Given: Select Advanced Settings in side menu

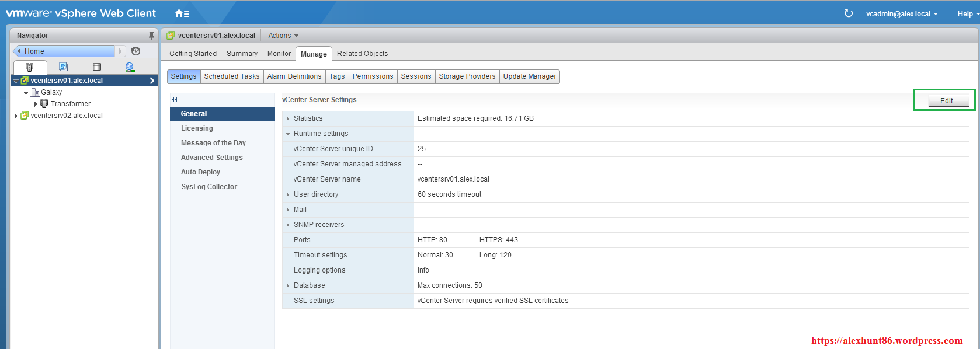Looking at the screenshot, I should pyautogui.click(x=211, y=158).
